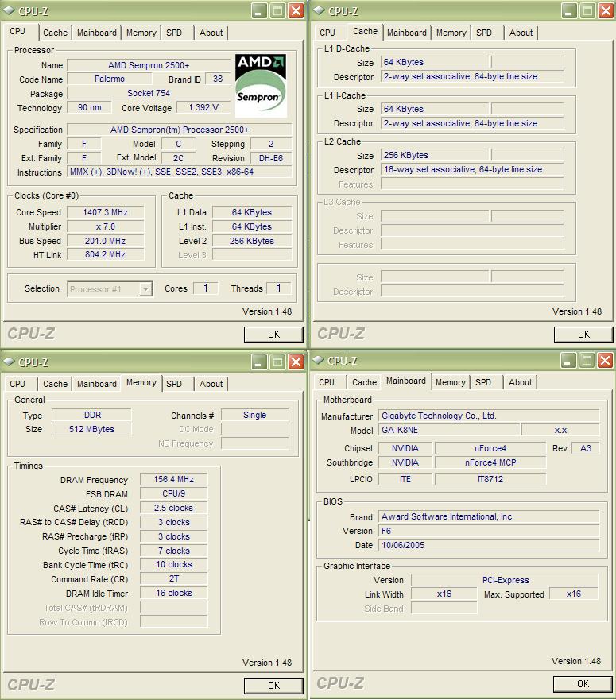Image resolution: width=616 pixels, height=700 pixels.
Task: Open Mainboard tab in bottom-left Memory window
Action: (96, 384)
